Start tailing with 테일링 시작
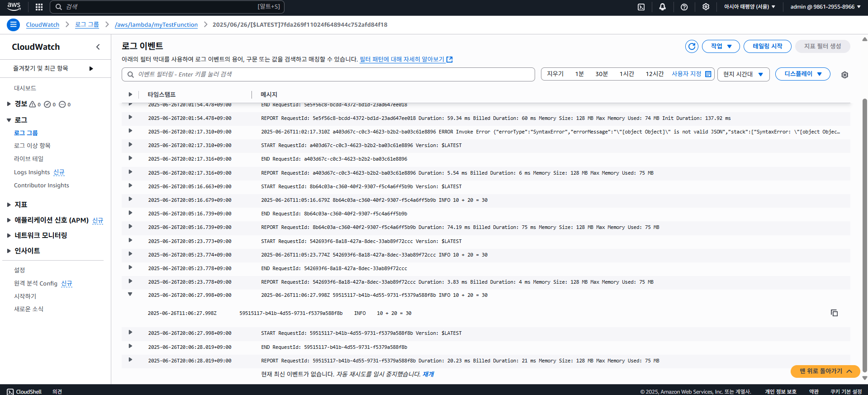 point(767,46)
